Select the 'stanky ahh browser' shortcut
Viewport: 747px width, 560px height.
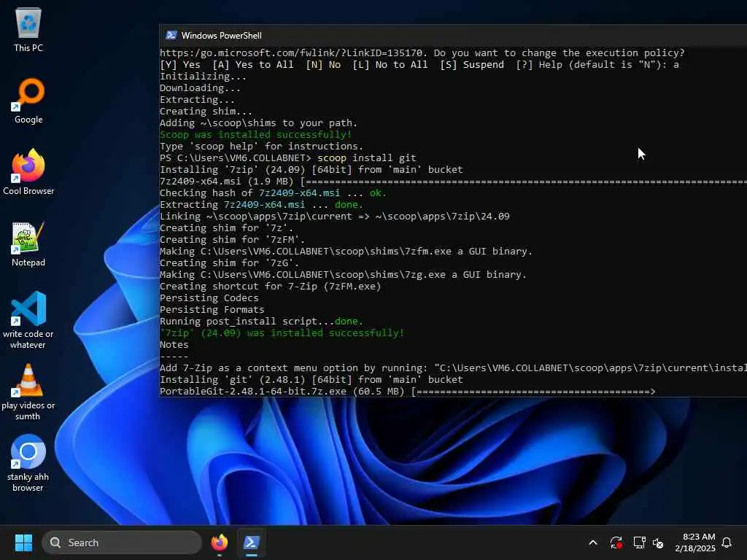click(28, 463)
